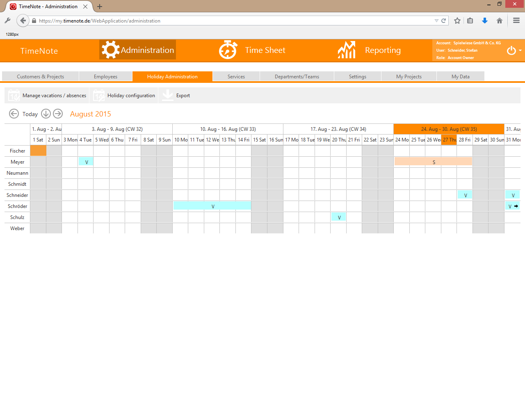525x420 pixels.
Task: Click the browser address bar
Action: click(x=234, y=21)
